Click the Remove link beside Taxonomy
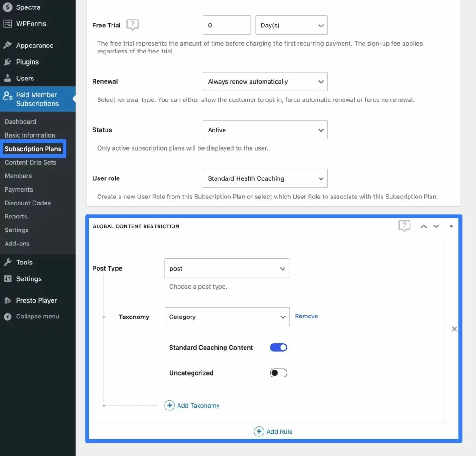 click(306, 316)
